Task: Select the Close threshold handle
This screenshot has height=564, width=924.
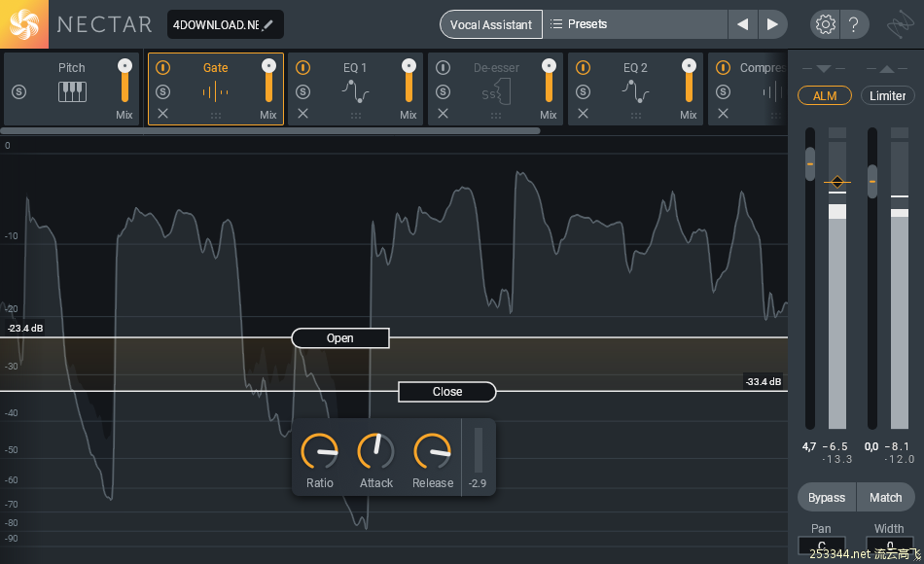Action: 447,392
